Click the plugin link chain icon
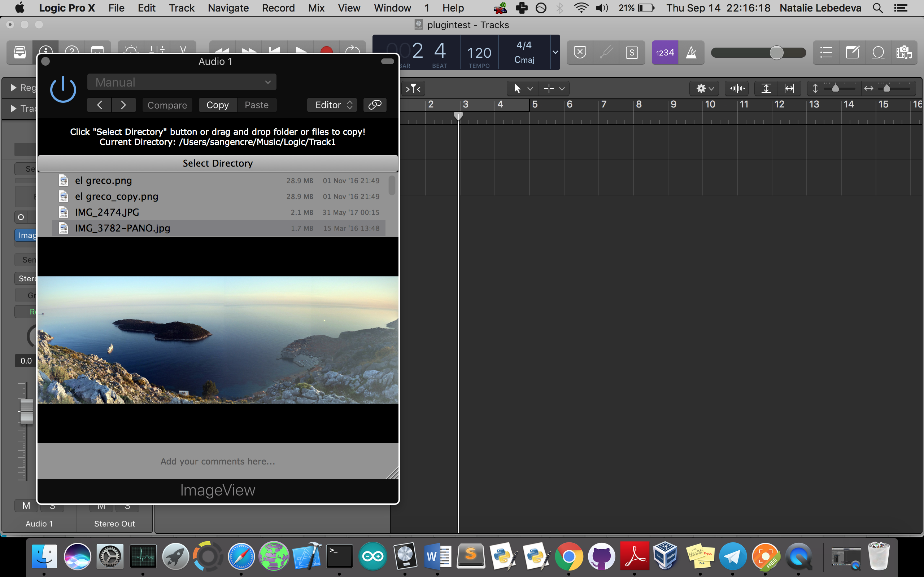 pyautogui.click(x=375, y=105)
